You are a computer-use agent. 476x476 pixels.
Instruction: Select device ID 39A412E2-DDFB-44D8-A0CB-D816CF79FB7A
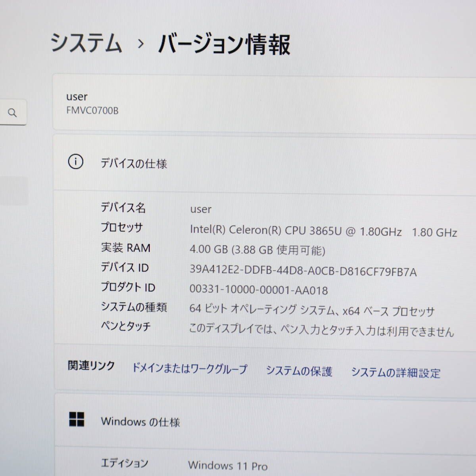pyautogui.click(x=303, y=271)
